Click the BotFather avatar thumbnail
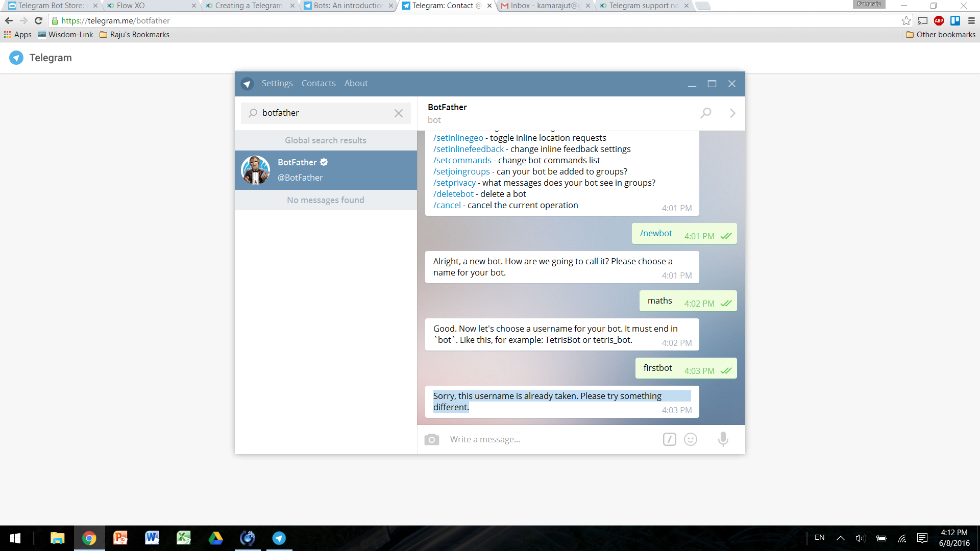Viewport: 980px width, 551px height. [255, 170]
